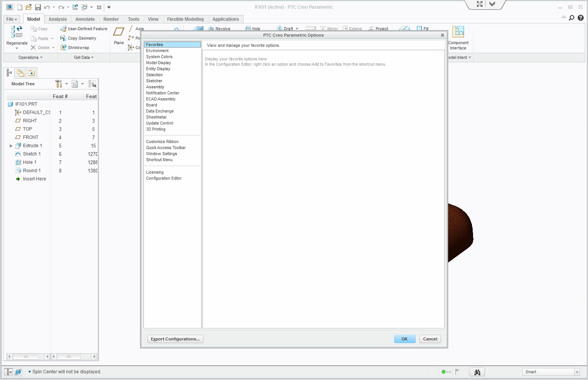Close the current window via toolbar icon
Viewport: 588px width, 380px height.
[99, 7]
